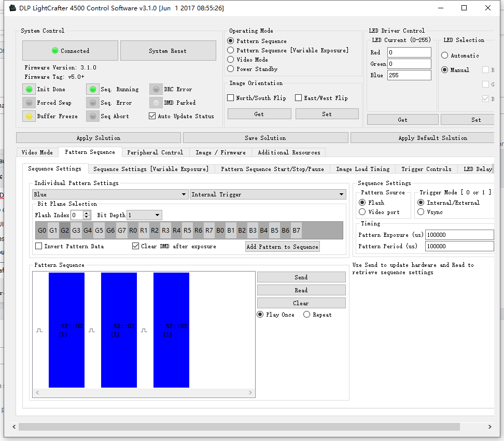Click the Buffer Freeze yellow indicator

click(x=29, y=116)
